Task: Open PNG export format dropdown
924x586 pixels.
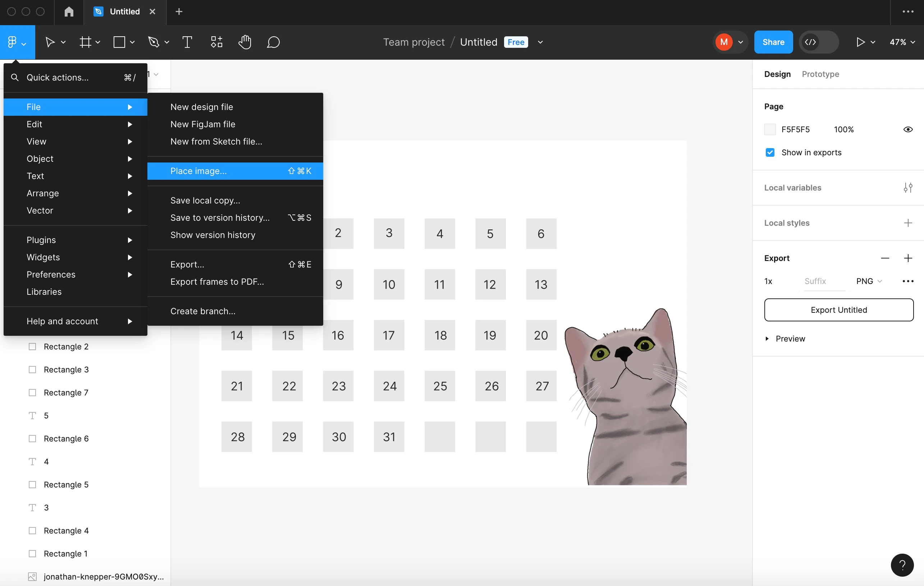Action: (x=869, y=281)
